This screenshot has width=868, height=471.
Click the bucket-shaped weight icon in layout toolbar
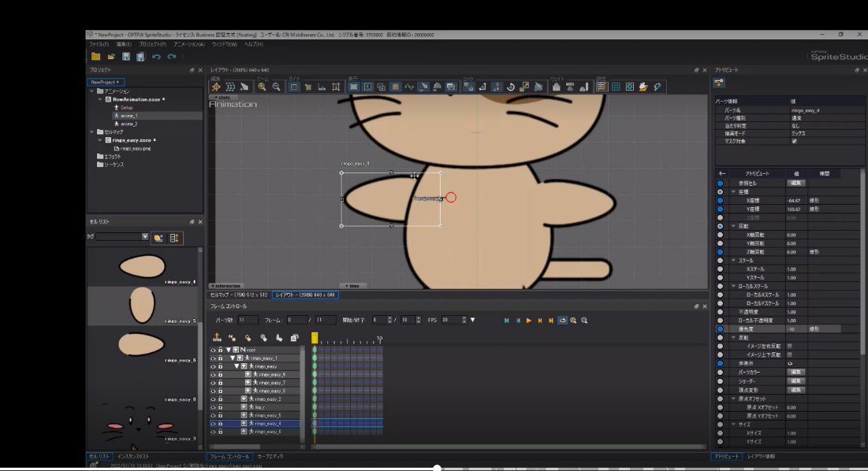pyautogui.click(x=557, y=87)
